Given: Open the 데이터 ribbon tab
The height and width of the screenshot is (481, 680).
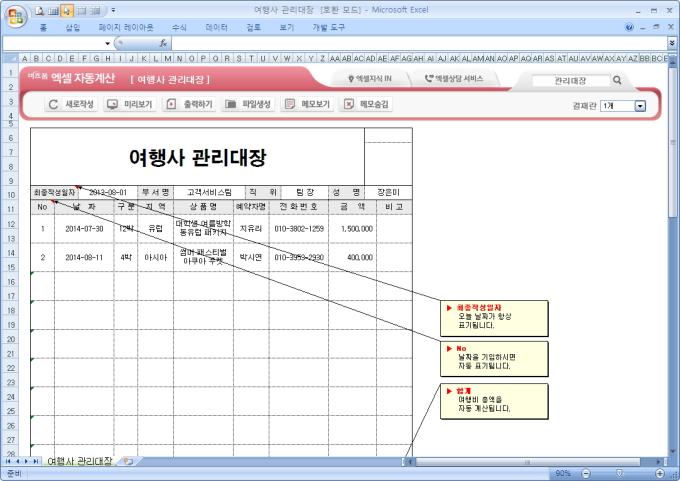Looking at the screenshot, I should [x=216, y=27].
